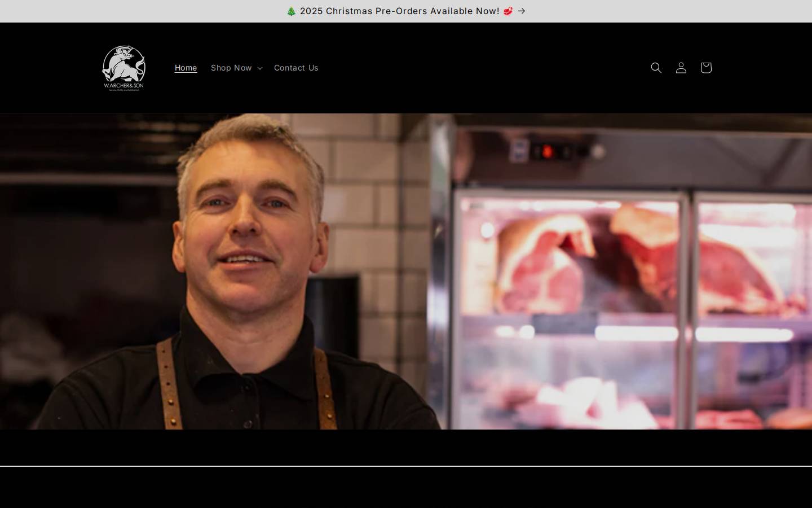Open the search magnifier icon
The height and width of the screenshot is (508, 812).
[656, 68]
